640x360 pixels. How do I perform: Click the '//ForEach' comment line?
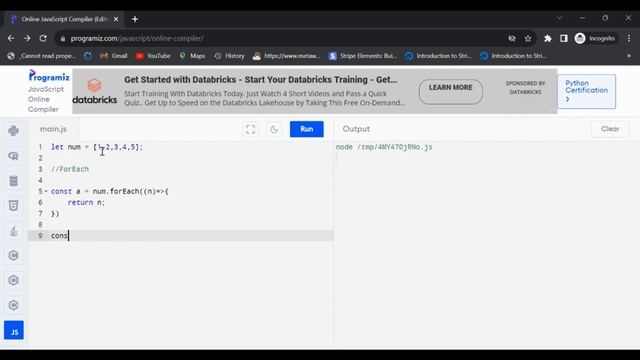point(70,169)
